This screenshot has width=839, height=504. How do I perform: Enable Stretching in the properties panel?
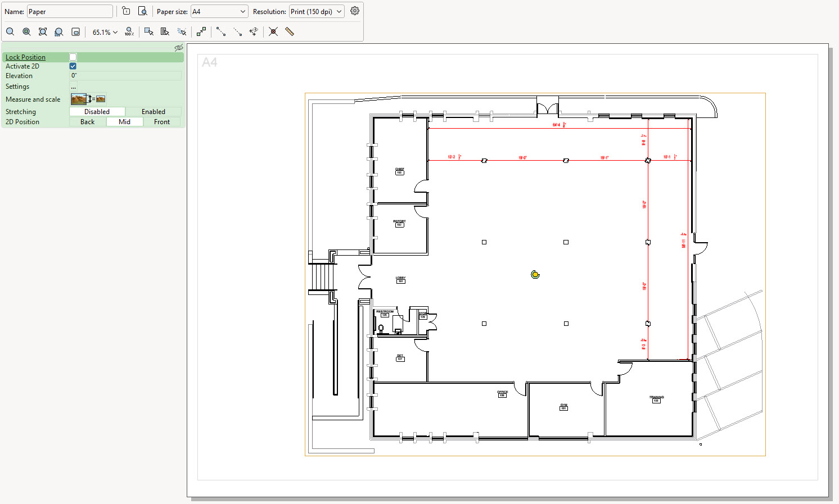coord(154,111)
